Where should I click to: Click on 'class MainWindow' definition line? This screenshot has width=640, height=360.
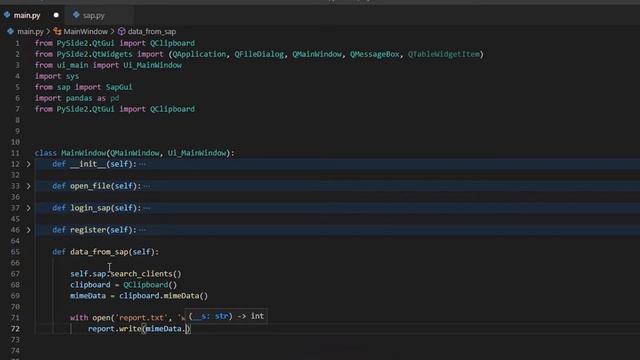(135, 153)
